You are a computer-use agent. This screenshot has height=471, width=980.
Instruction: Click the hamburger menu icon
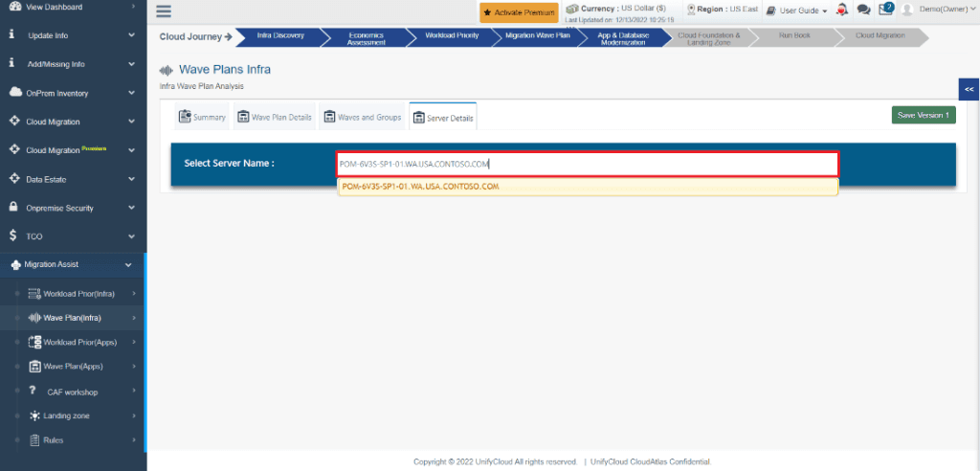click(x=163, y=11)
